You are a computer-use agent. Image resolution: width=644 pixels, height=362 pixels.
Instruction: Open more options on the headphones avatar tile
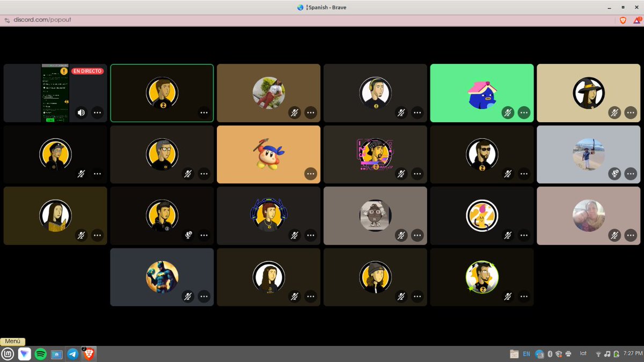[x=418, y=113]
